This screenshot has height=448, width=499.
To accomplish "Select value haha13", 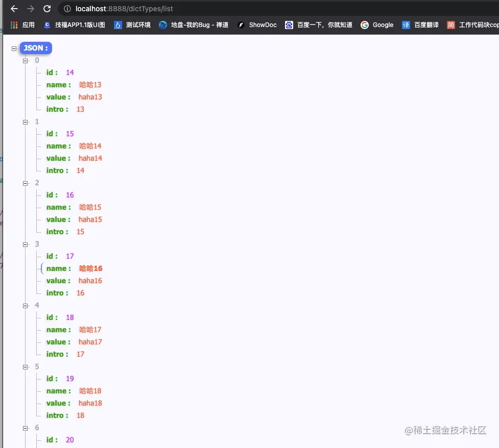I will tap(90, 97).
